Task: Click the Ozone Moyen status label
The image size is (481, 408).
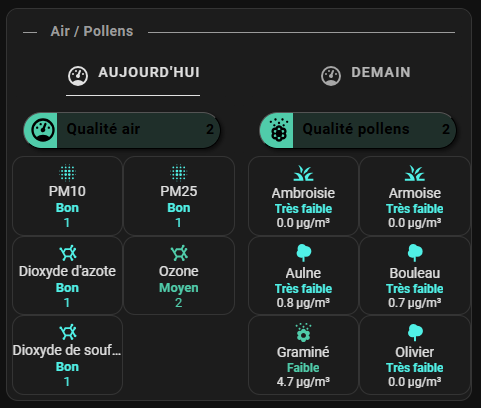Action: [179, 288]
